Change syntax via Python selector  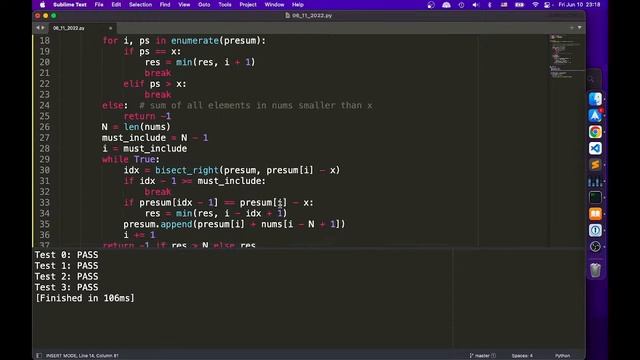pyautogui.click(x=562, y=356)
